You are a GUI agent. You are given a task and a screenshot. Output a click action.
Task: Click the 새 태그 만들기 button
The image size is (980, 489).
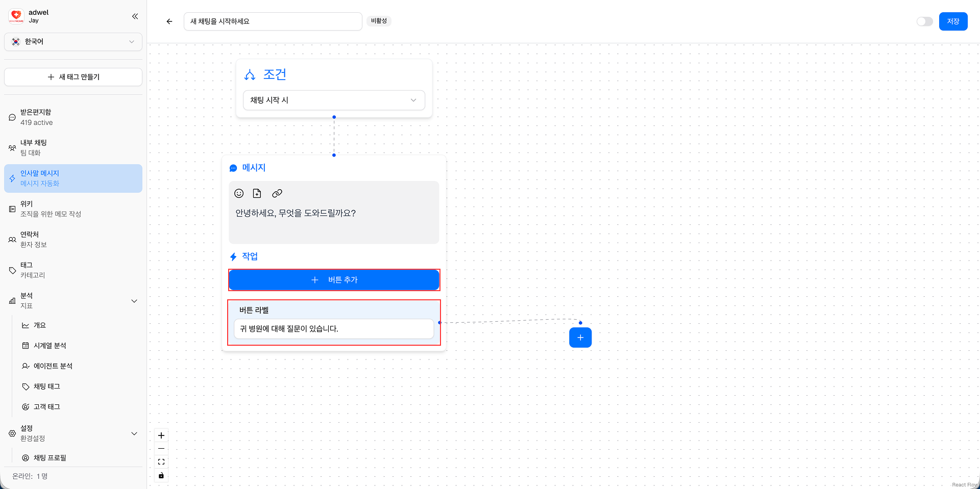click(73, 76)
